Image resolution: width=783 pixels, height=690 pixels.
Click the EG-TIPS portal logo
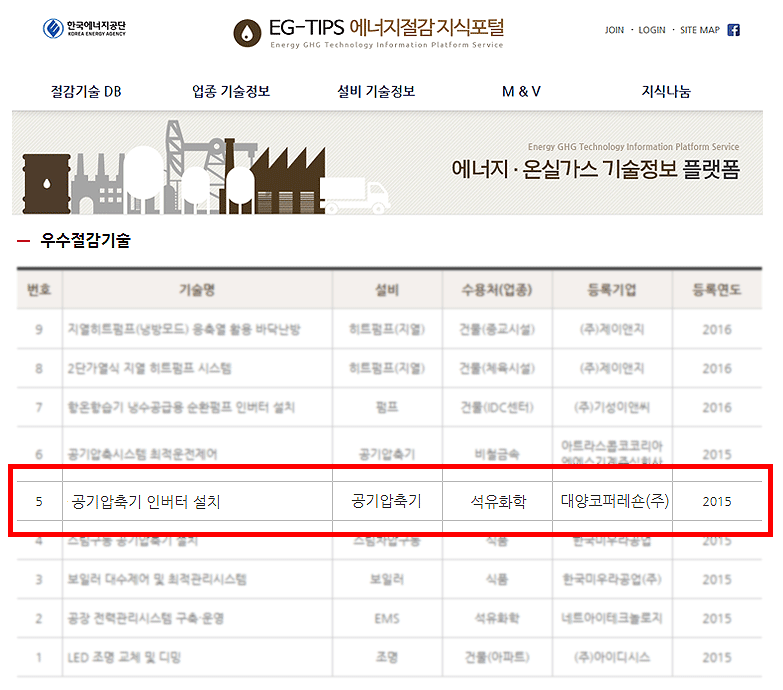[x=370, y=33]
